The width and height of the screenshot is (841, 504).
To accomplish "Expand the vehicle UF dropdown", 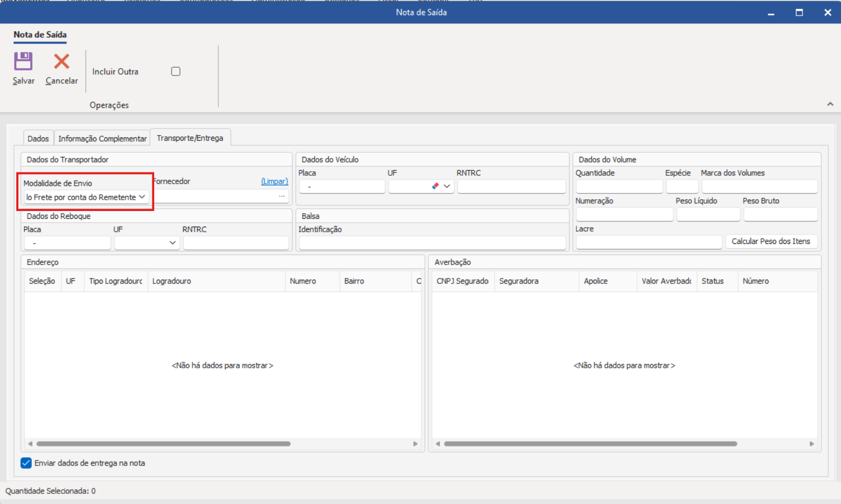I will coord(447,186).
